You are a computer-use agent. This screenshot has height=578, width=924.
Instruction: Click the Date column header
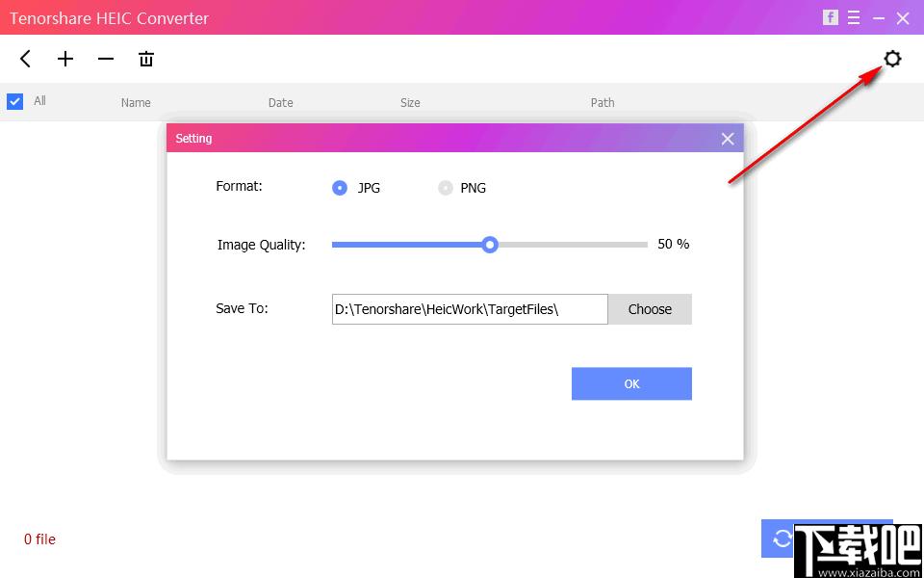(x=280, y=103)
